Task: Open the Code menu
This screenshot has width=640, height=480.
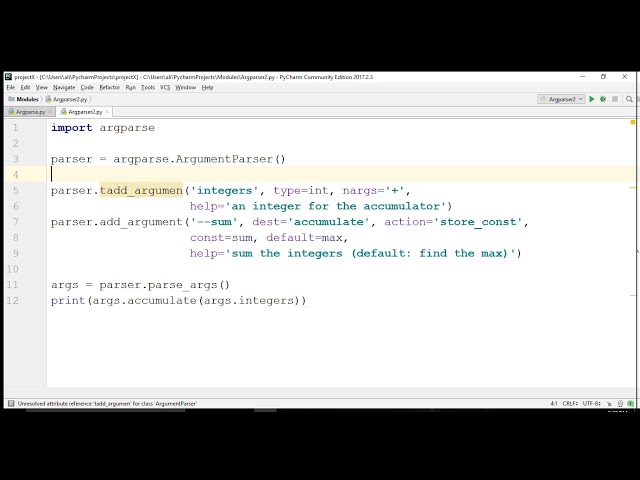Action: [x=87, y=87]
